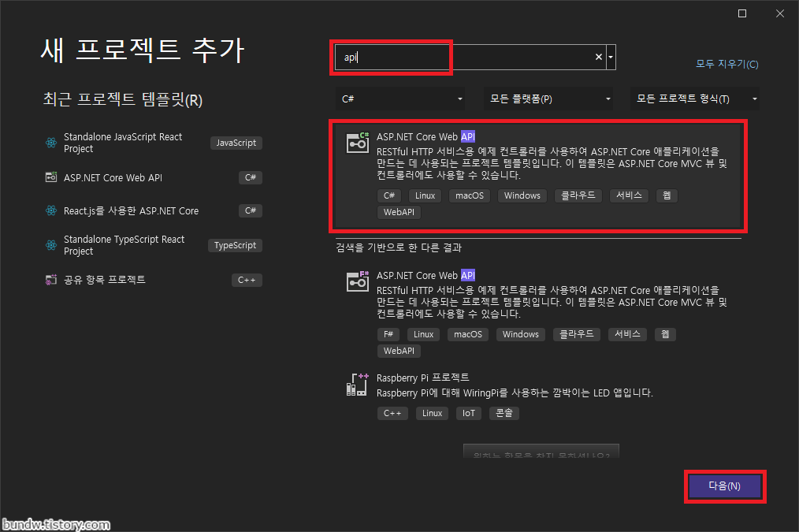Screen dimensions: 799x532
Task: Click the 서비스 tag of the F# template
Action: click(x=627, y=334)
